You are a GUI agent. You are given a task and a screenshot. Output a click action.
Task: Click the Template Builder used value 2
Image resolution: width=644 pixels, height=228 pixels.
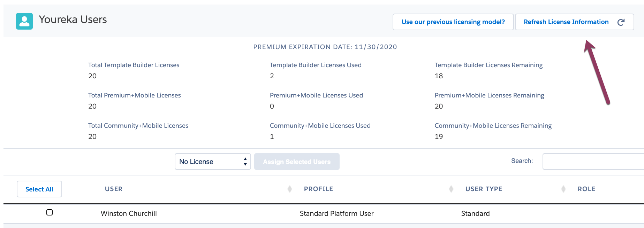coord(272,76)
